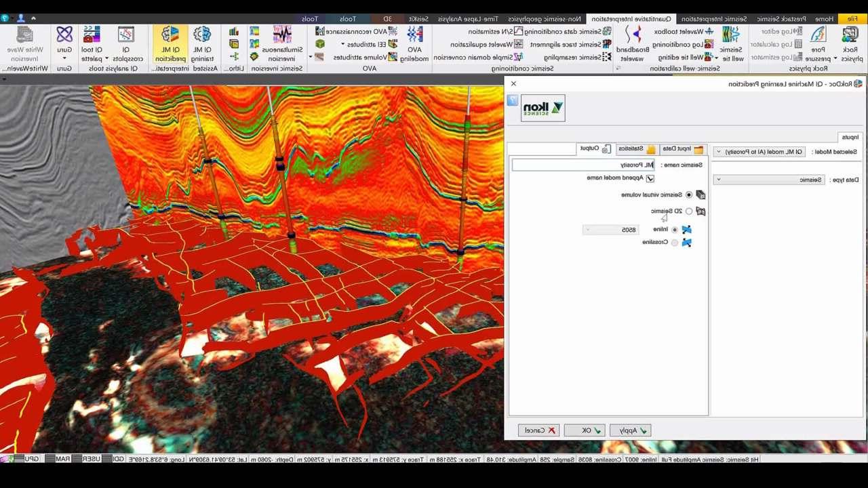Open Simultaneous inversion
The width and height of the screenshot is (868, 488).
pyautogui.click(x=281, y=44)
